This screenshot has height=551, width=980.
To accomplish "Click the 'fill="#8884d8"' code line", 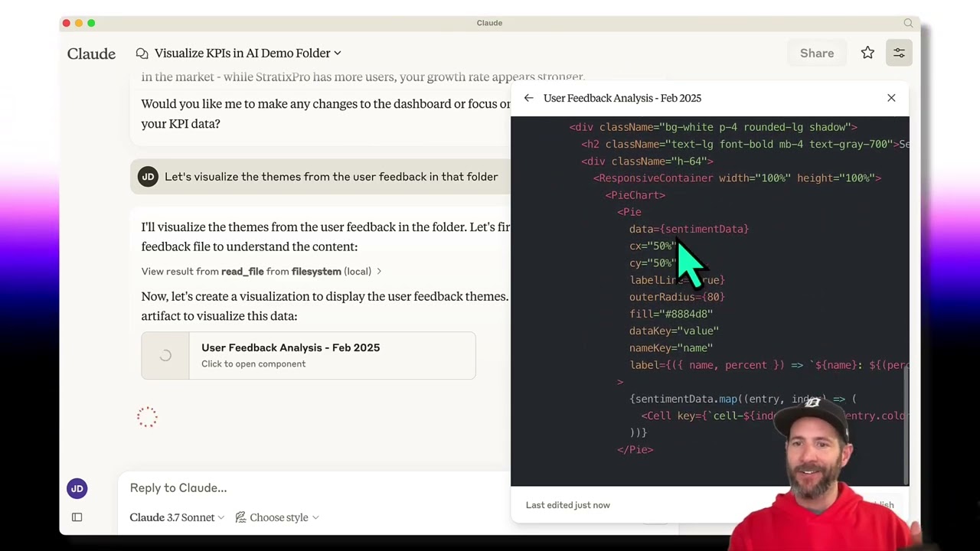I will [x=671, y=314].
